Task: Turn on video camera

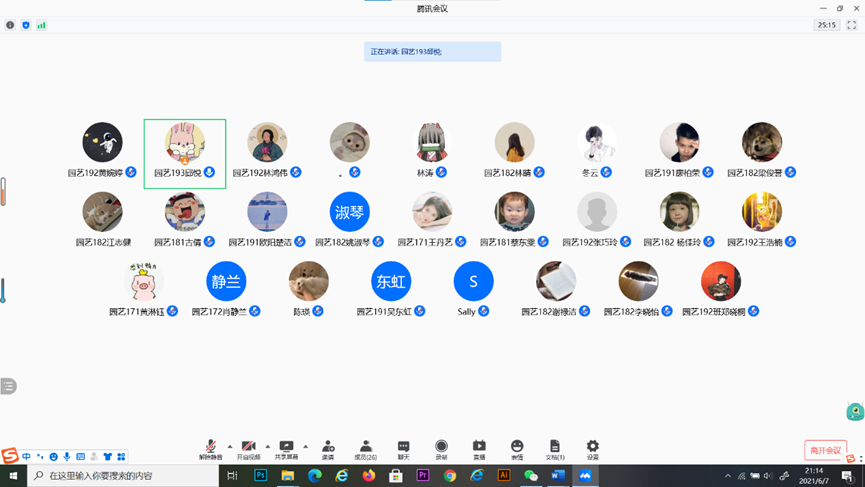Action: 248,447
